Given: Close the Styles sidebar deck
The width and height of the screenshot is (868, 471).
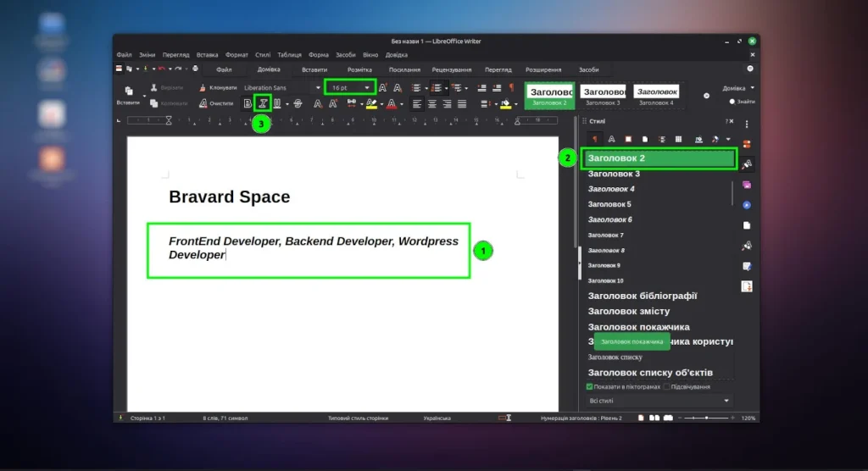Looking at the screenshot, I should [x=732, y=121].
